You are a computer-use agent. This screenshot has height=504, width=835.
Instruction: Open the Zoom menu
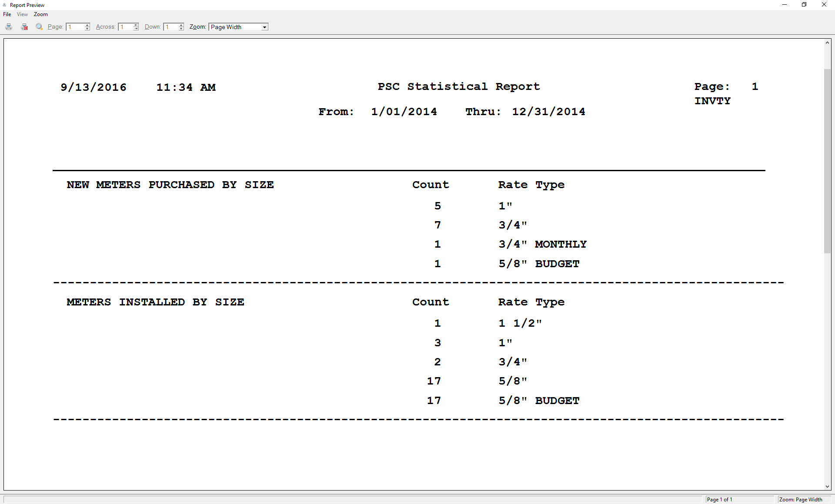pyautogui.click(x=40, y=14)
